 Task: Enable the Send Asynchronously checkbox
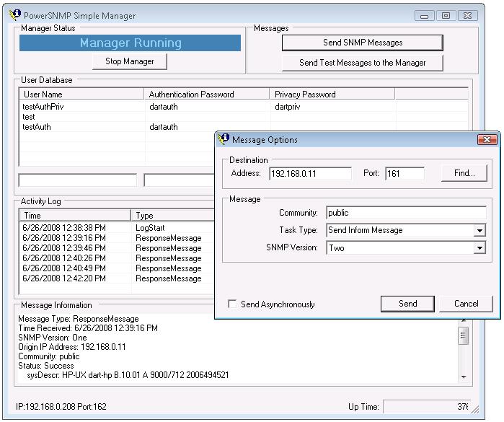coord(231,304)
